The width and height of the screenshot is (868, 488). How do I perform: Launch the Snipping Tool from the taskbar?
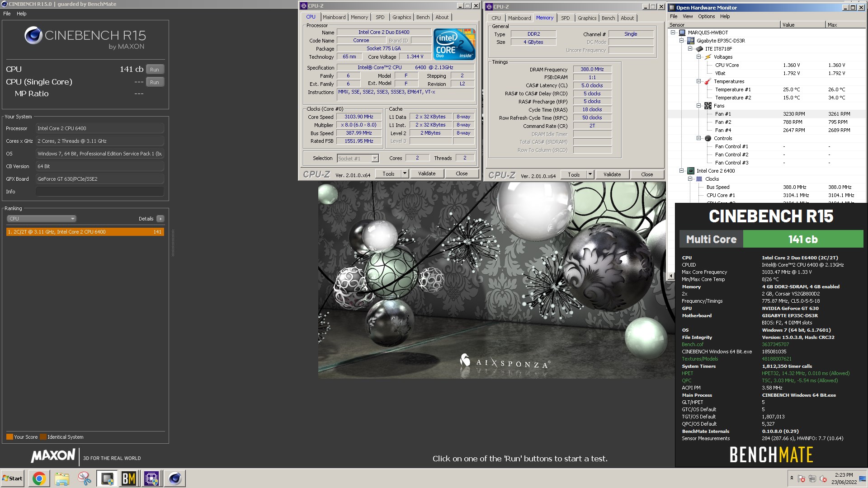click(85, 479)
